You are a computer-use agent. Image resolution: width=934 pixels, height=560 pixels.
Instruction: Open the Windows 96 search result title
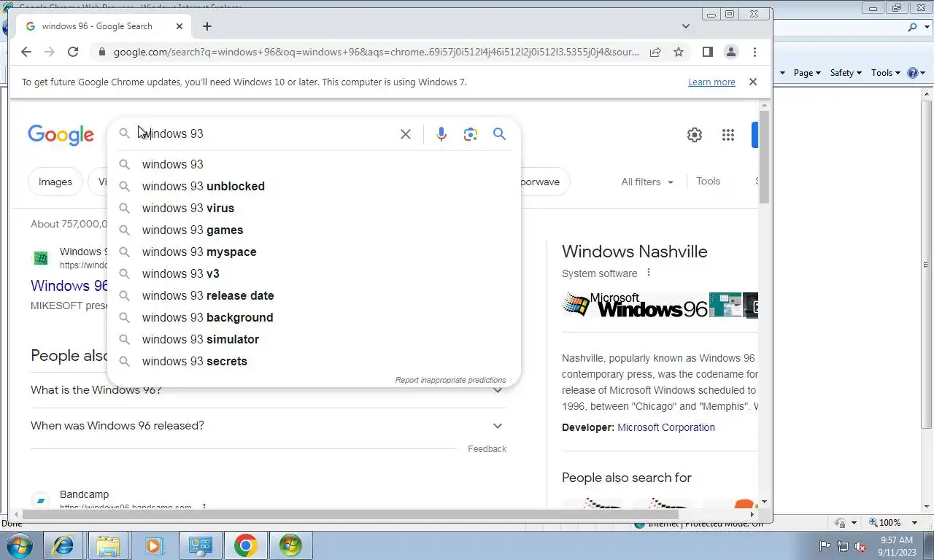point(69,285)
